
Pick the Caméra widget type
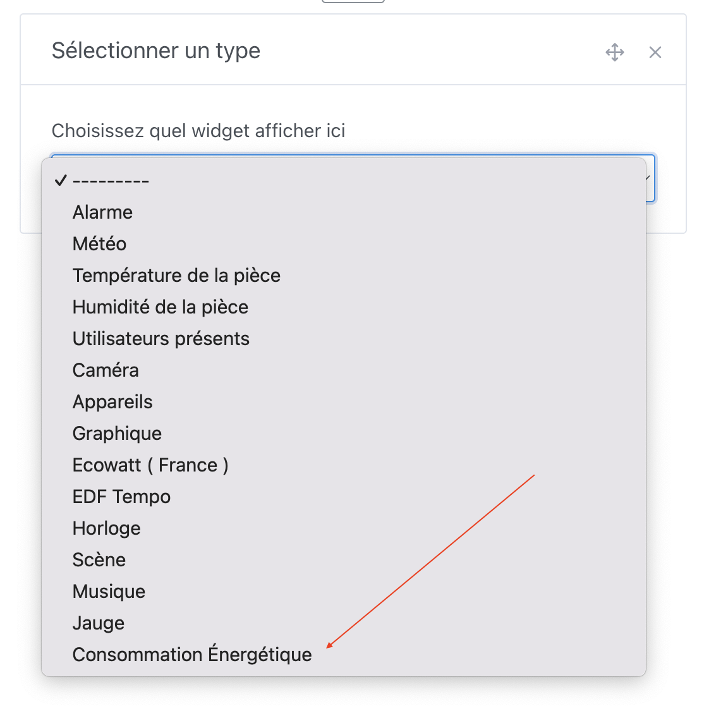pyautogui.click(x=106, y=370)
